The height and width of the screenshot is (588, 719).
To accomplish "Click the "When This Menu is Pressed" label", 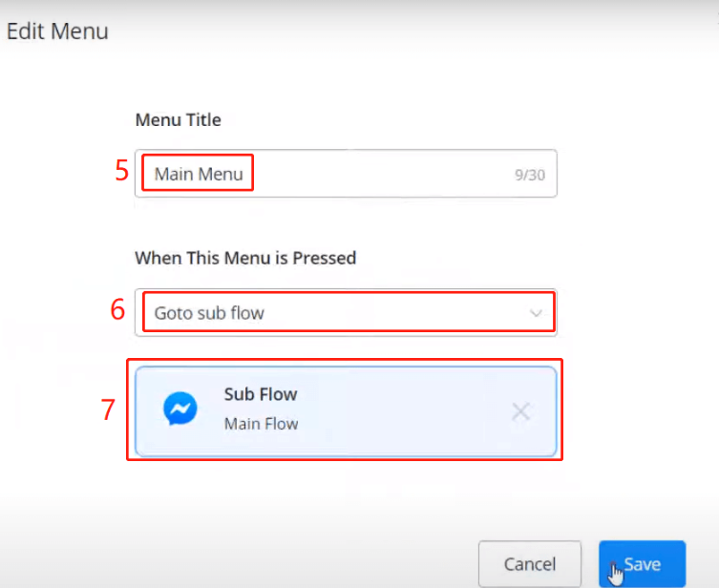I will [245, 258].
